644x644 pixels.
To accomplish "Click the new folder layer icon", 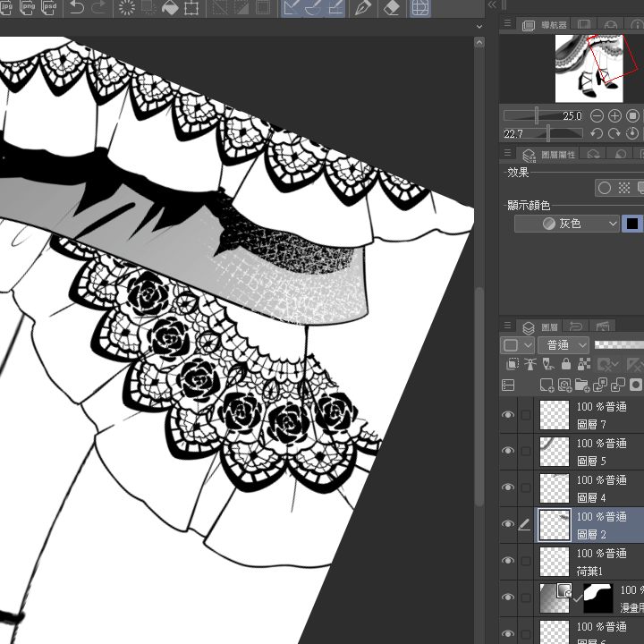I will click(x=582, y=385).
